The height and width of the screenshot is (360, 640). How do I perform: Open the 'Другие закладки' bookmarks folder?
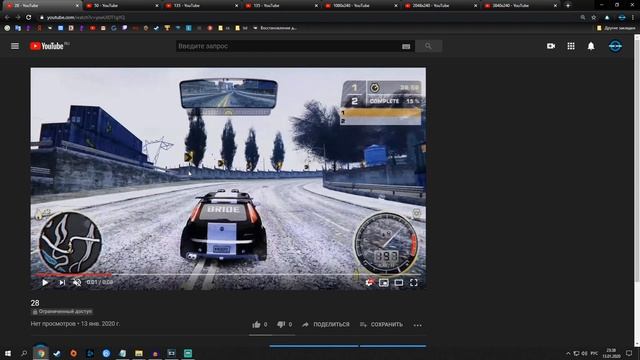[x=616, y=28]
